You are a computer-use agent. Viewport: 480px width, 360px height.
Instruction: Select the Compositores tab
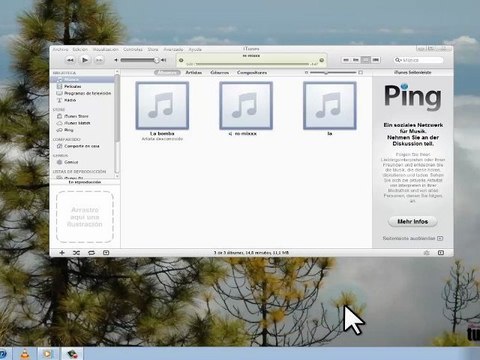pos(252,72)
